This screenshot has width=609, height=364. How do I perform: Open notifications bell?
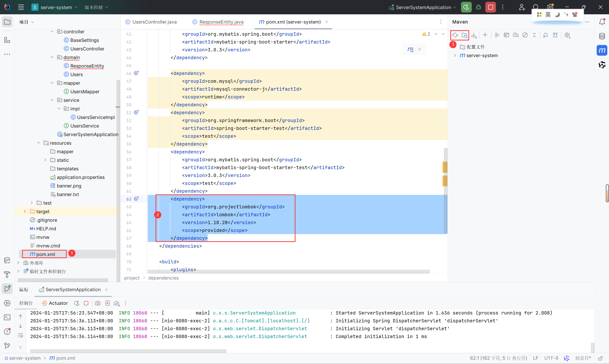click(x=602, y=22)
